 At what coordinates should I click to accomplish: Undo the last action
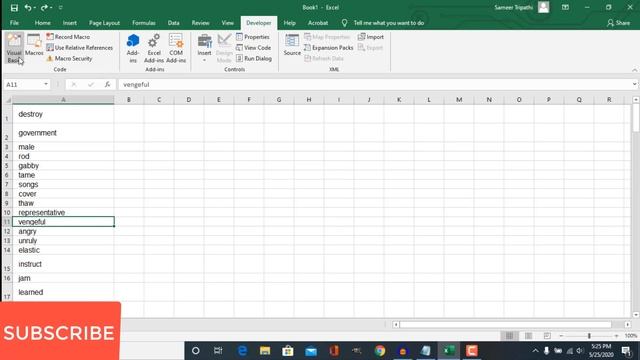pos(27,8)
